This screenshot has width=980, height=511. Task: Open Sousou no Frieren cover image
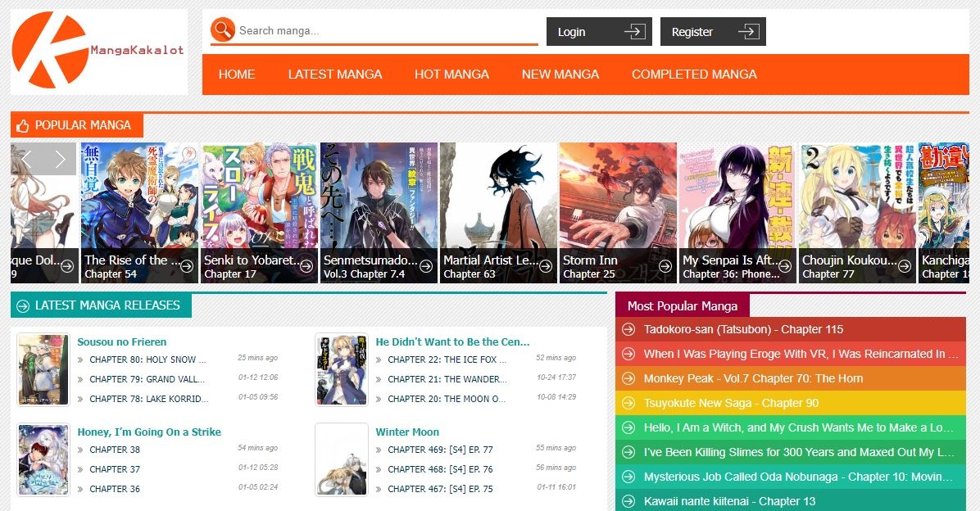tap(43, 369)
